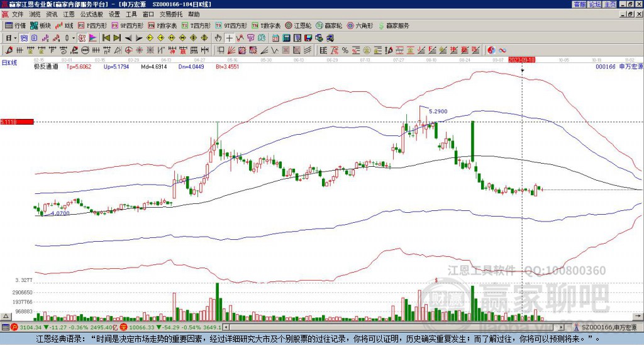Expand the 日 period dropdown arrow
Screen dimensions: 644x345
[15, 38]
